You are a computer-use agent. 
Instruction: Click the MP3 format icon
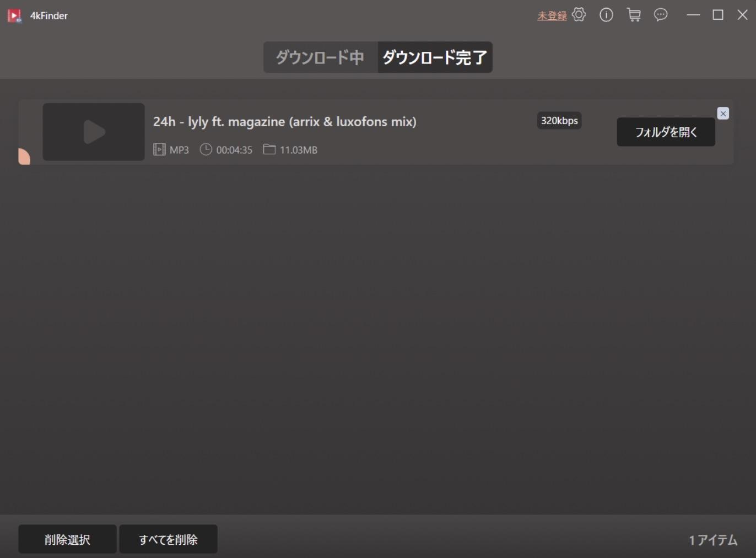point(159,149)
